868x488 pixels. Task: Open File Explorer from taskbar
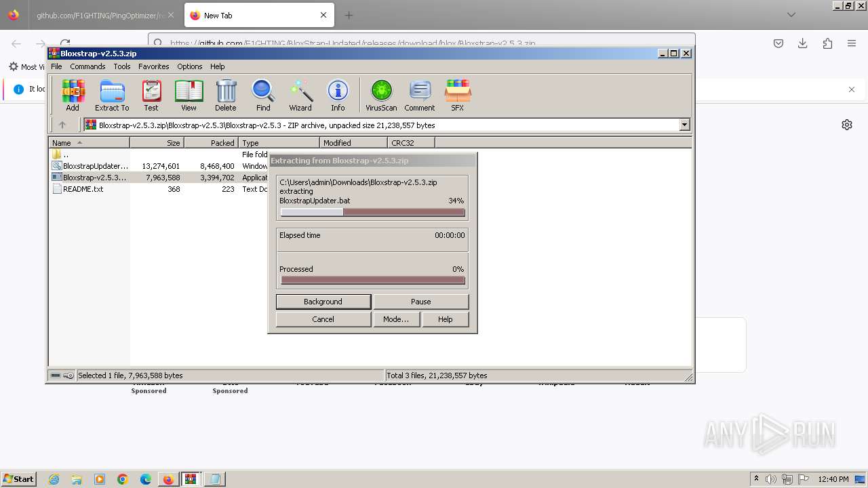point(77,479)
